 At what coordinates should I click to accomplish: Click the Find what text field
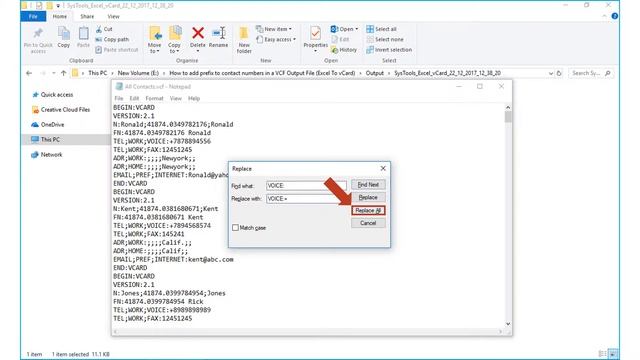click(x=307, y=186)
